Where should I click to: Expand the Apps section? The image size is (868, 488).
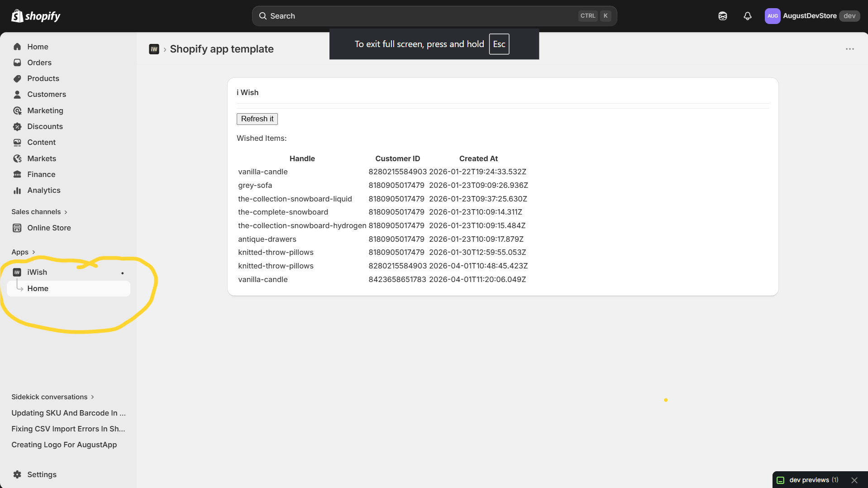tap(23, 252)
